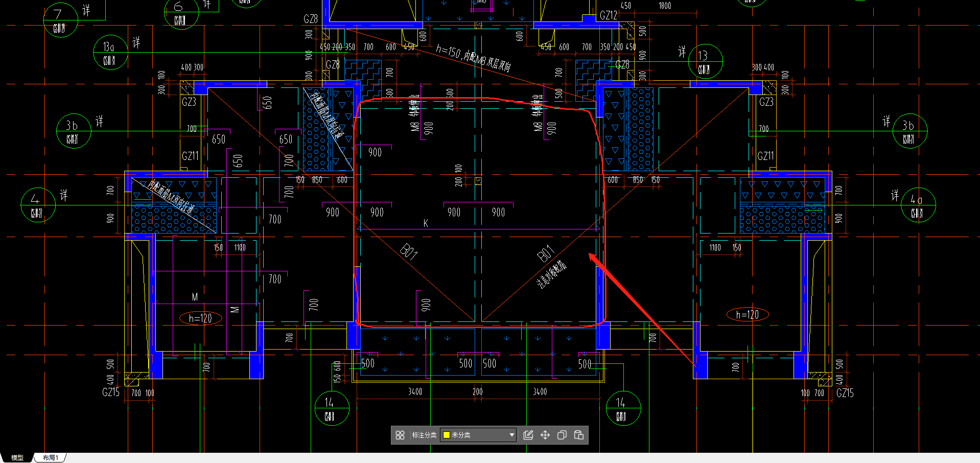Click the yellow color swatch beside 未分类

pos(446,435)
